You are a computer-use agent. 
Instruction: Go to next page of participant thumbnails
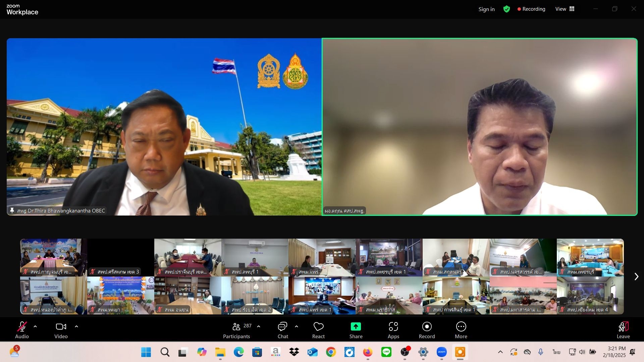[636, 277]
